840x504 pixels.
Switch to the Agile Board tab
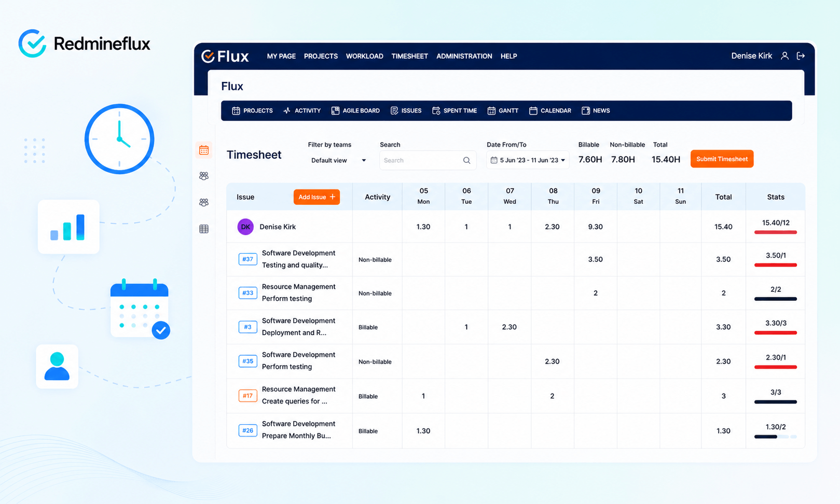click(355, 111)
